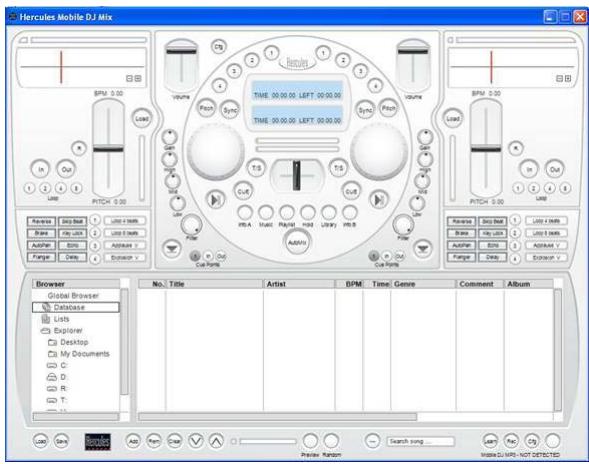Viewport: 589px width, 464px height.
Task: Expand the Lists node in the browser tree
Action: pyautogui.click(x=55, y=319)
